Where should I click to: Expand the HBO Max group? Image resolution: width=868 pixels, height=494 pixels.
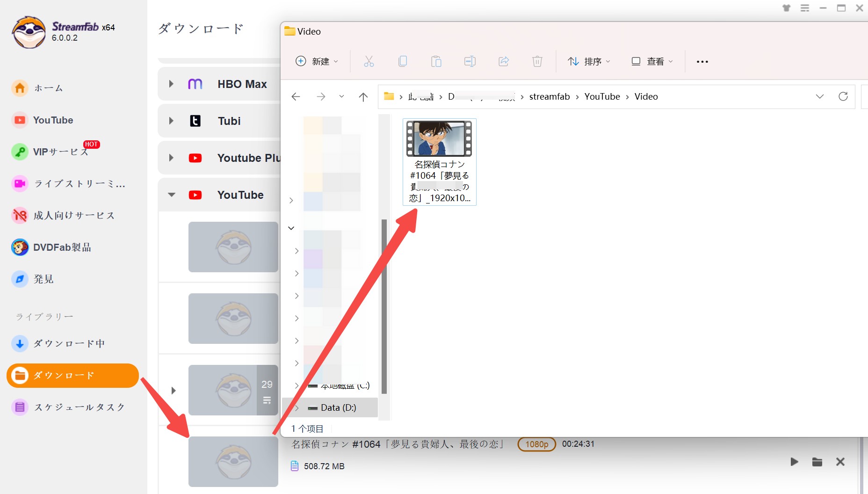pos(171,84)
